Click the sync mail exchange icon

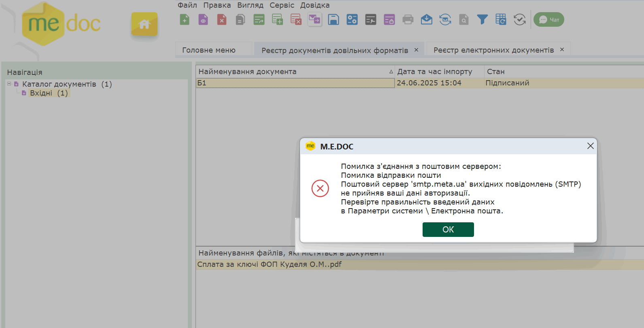click(x=445, y=19)
